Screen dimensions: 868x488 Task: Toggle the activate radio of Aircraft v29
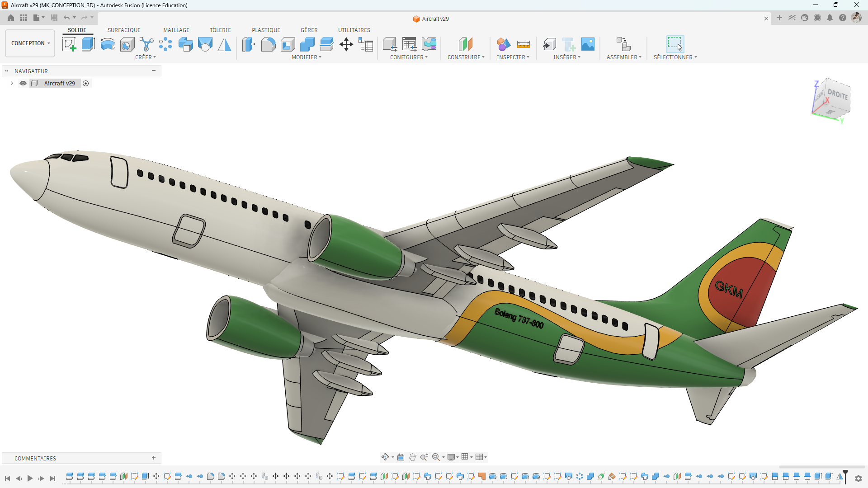(x=86, y=83)
